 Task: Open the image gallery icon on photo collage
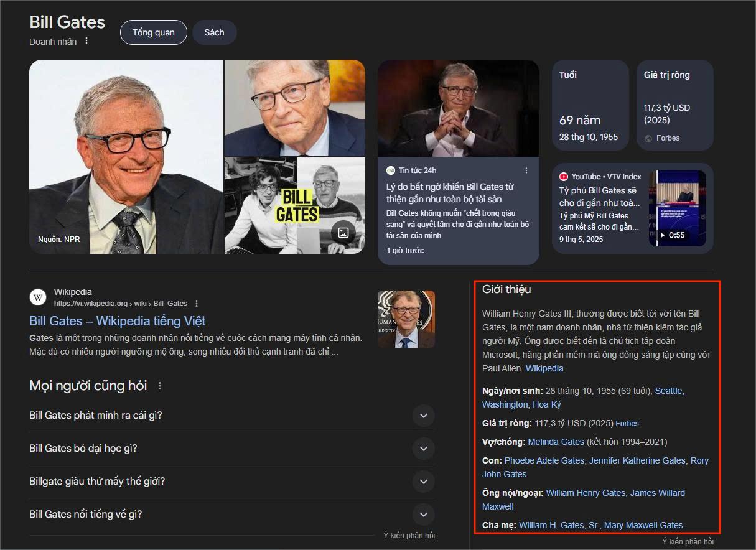point(343,233)
